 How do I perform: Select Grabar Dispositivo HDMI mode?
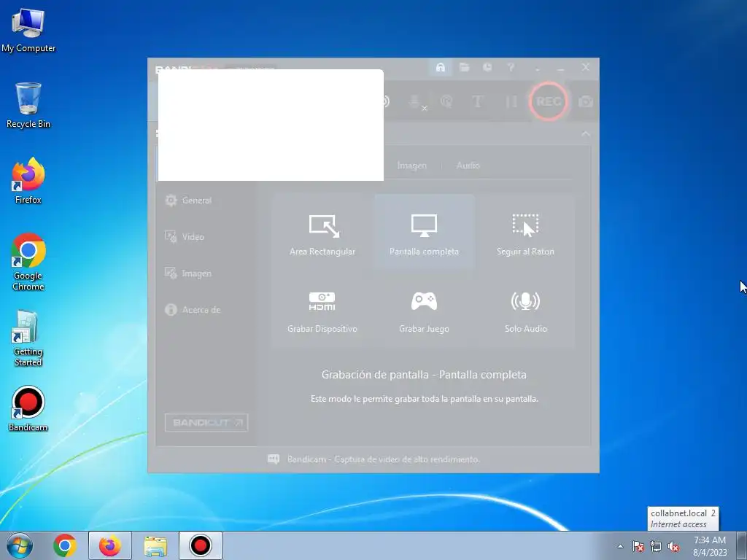click(322, 311)
